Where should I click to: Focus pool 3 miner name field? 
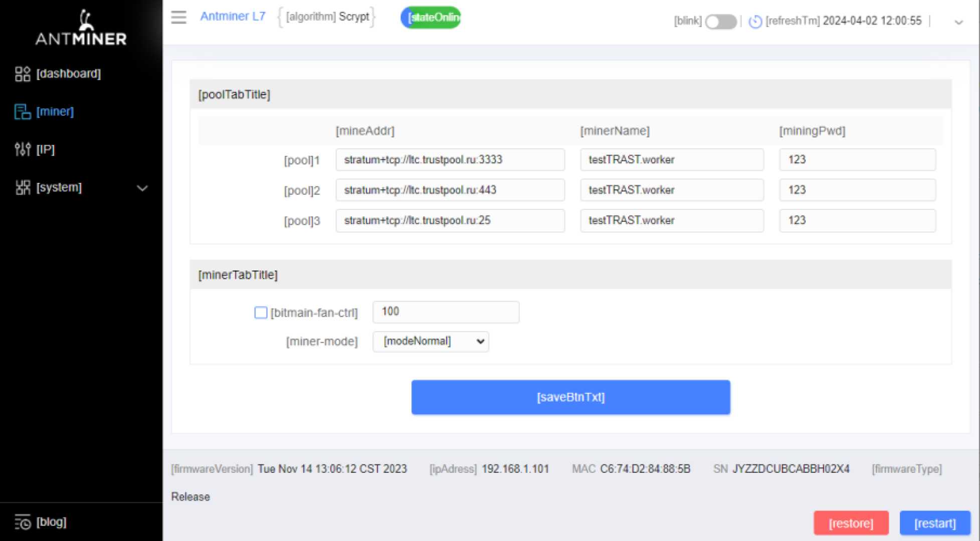click(672, 221)
